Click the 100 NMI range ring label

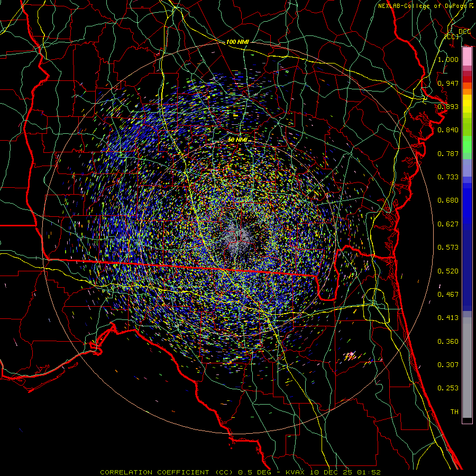237,42
